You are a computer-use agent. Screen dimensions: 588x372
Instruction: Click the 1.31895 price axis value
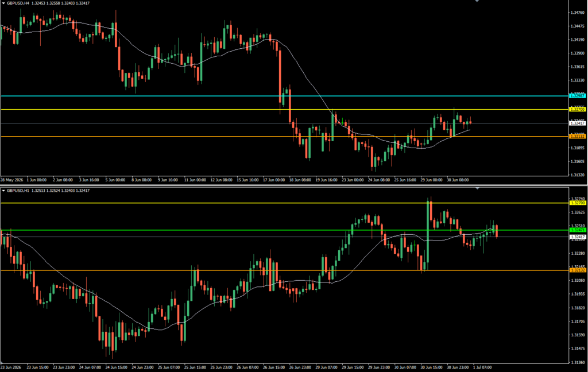pyautogui.click(x=577, y=148)
